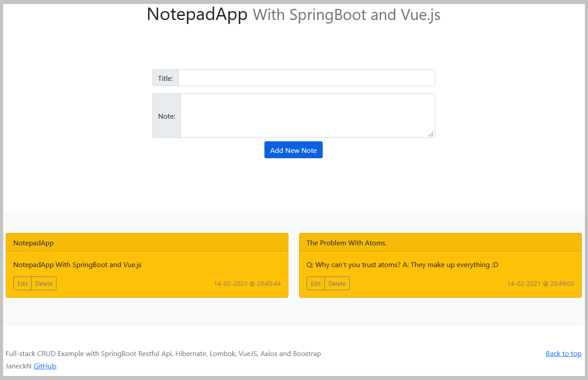
Task: Click the atoms joke note text
Action: (402, 265)
